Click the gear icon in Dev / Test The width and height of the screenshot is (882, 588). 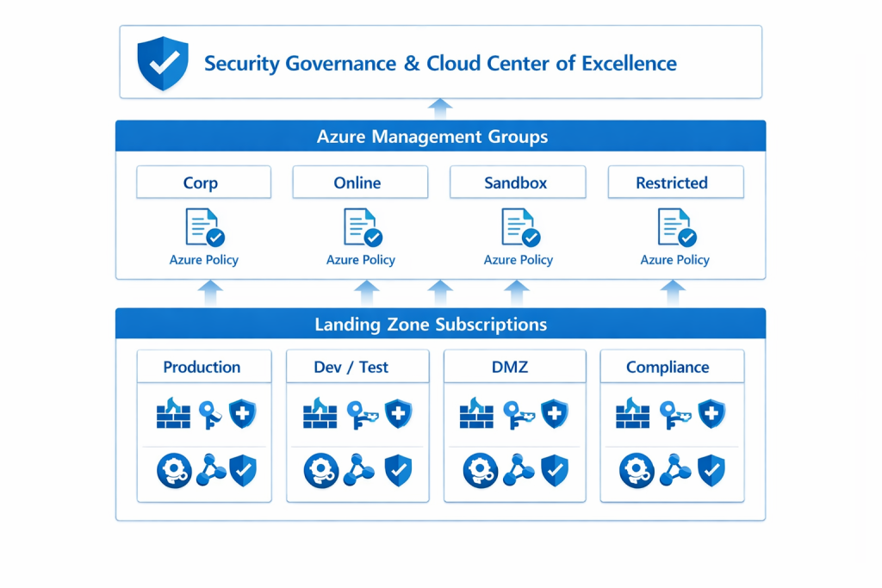[x=321, y=471]
